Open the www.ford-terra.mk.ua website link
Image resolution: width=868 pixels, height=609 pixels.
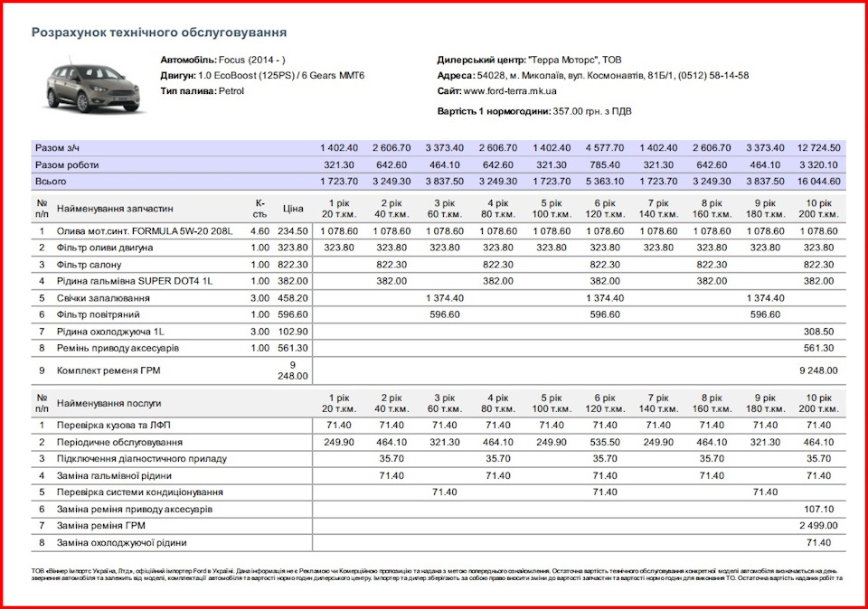coord(510,91)
